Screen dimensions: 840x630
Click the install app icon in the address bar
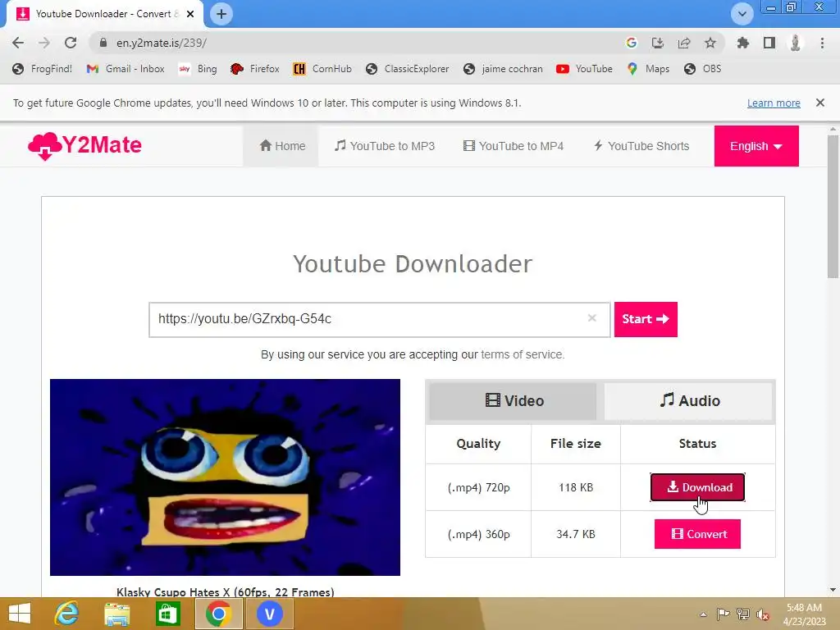tap(658, 43)
